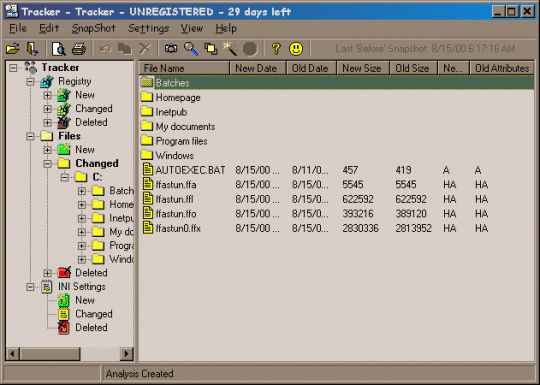This screenshot has height=385, width=540.
Task: Select the Registry node icon in tree
Action: [47, 81]
